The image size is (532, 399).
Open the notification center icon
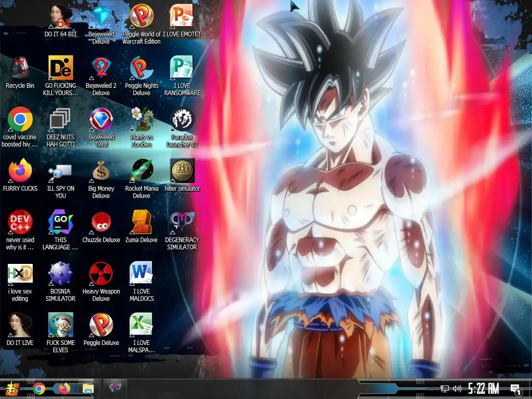516,389
